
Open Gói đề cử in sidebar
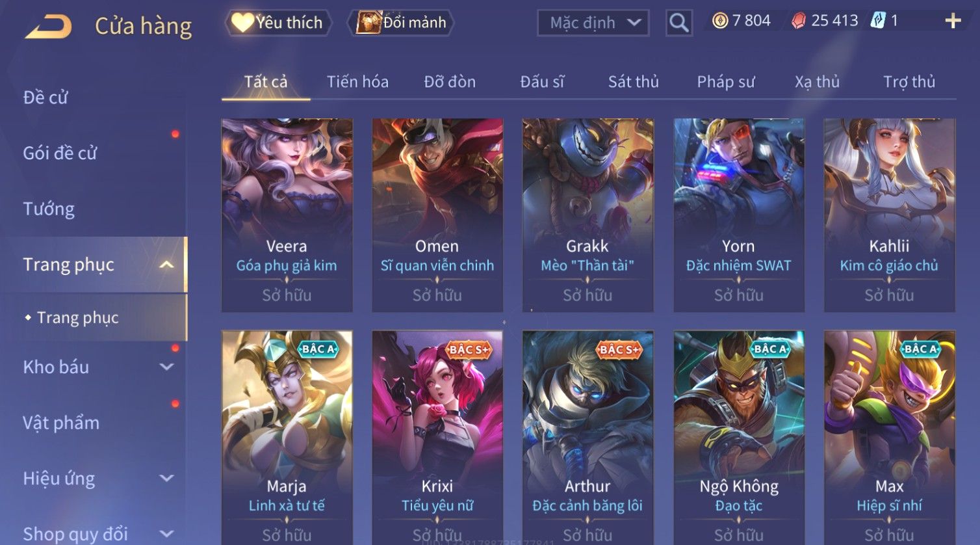coord(60,153)
